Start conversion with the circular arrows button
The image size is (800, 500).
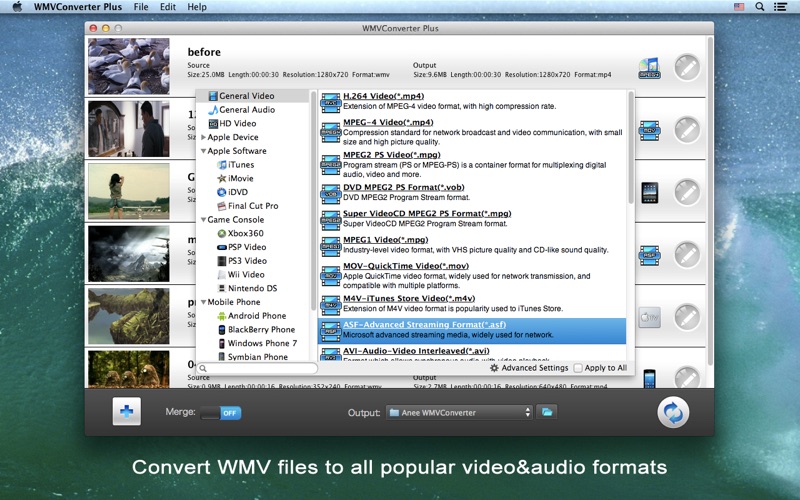[x=673, y=412]
